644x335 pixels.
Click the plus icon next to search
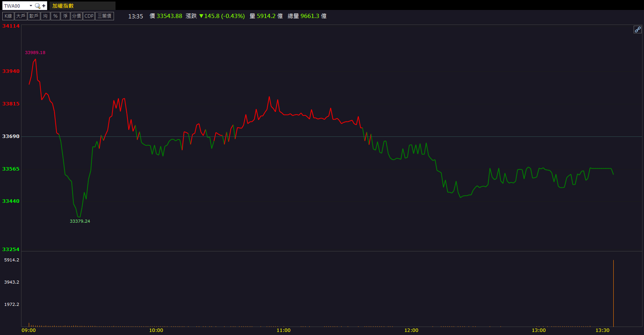tap(44, 6)
